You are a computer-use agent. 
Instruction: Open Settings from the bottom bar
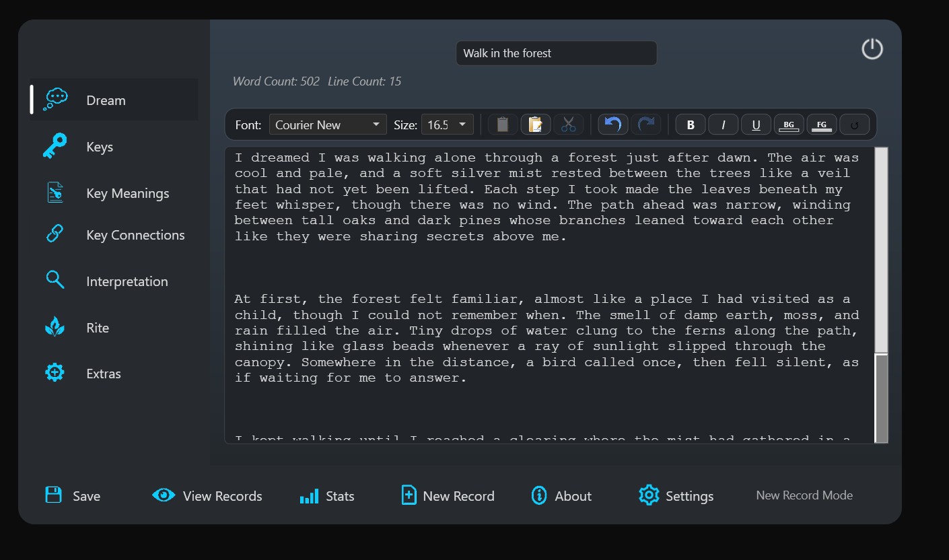pos(676,496)
